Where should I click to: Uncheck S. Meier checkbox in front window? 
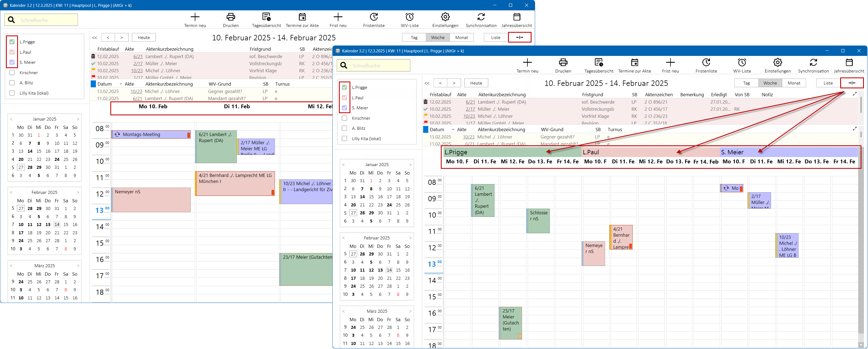344,108
